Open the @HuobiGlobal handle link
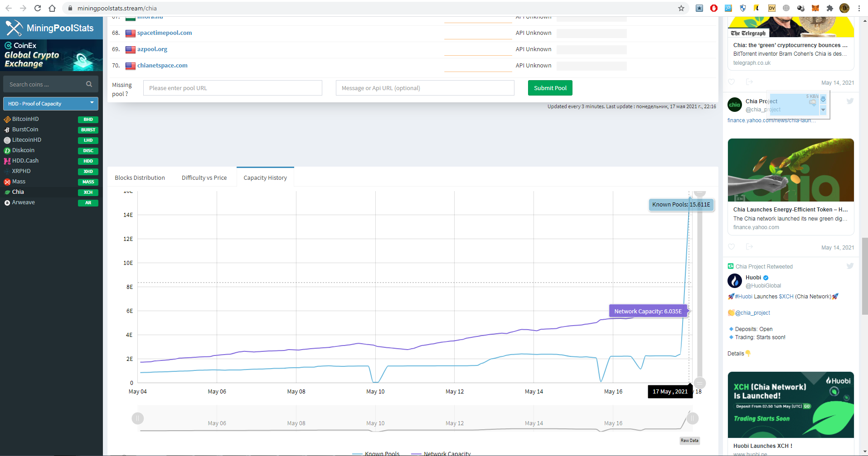 [x=763, y=286]
